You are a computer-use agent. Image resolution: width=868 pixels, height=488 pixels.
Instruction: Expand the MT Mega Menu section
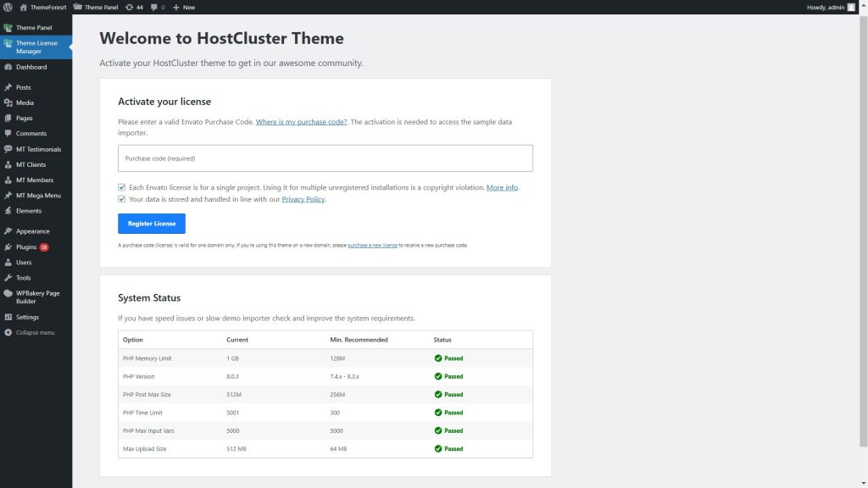click(38, 195)
